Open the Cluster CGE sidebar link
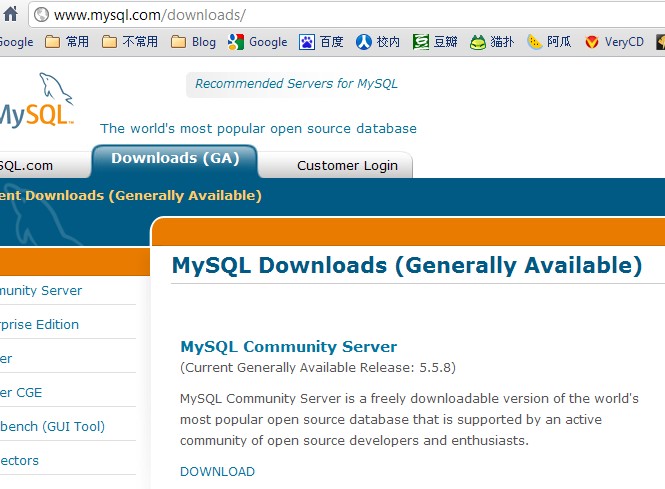Viewport: 665px width, 489px height. 21,392
